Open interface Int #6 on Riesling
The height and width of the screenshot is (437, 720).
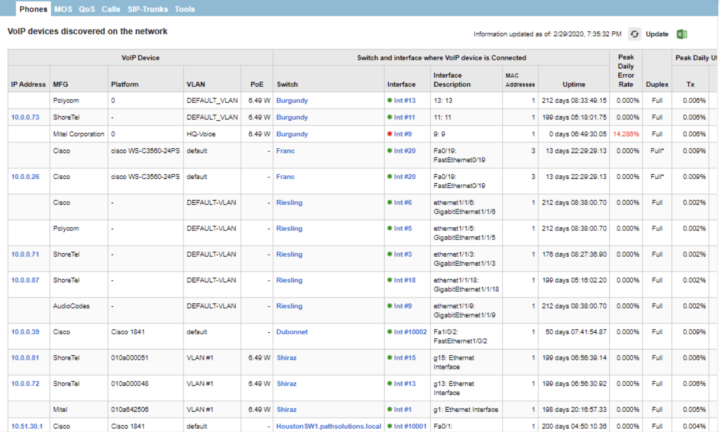(x=403, y=202)
